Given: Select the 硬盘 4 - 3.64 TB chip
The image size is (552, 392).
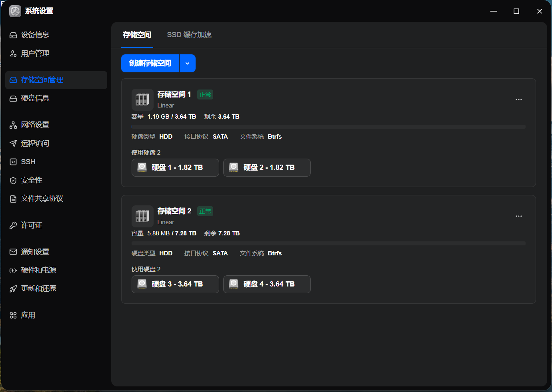Looking at the screenshot, I should [267, 284].
